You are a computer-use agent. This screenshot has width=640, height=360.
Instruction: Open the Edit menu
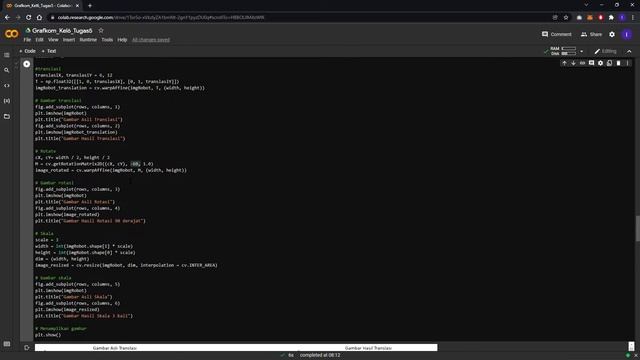[39, 40]
